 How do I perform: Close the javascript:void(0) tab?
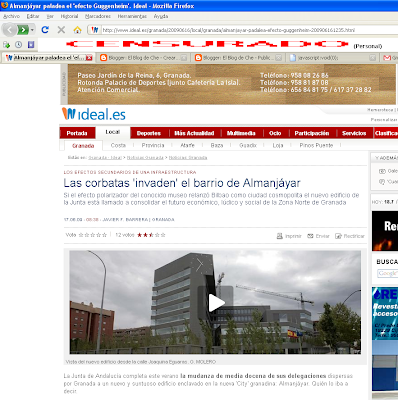point(373,58)
